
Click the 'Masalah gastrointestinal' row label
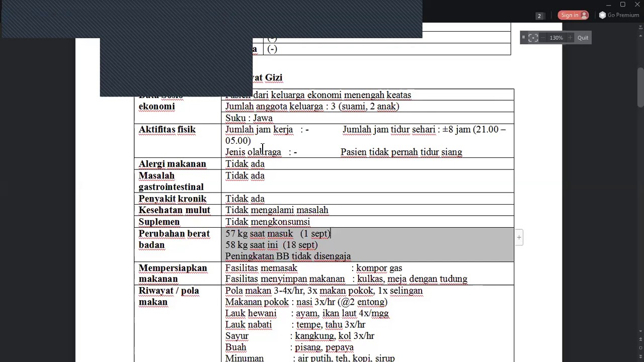(x=171, y=182)
